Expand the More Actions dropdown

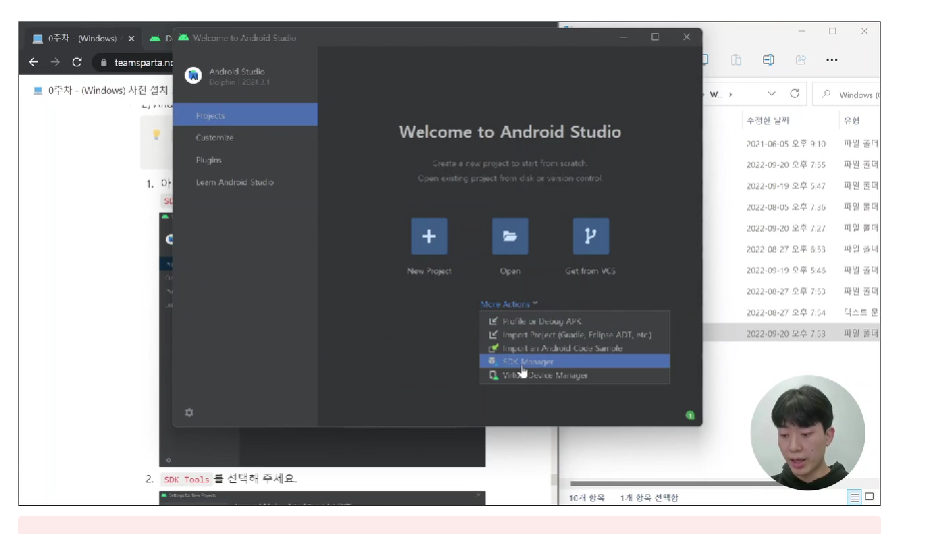[509, 304]
